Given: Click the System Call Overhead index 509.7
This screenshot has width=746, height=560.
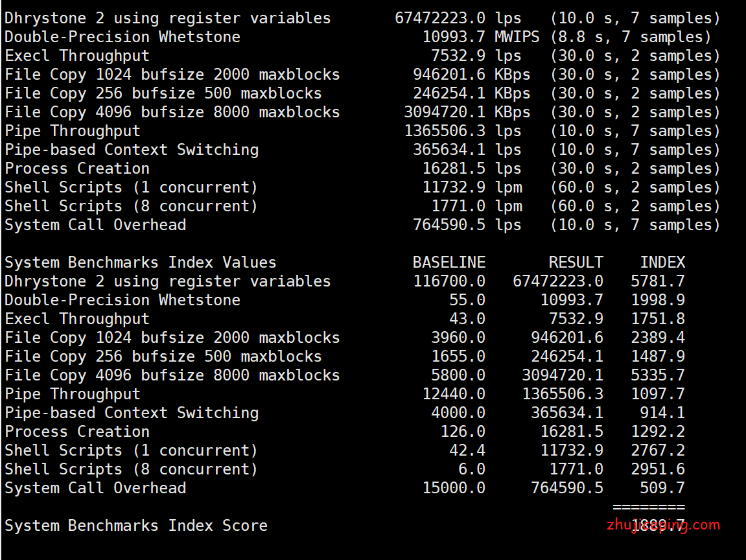Looking at the screenshot, I should 662,488.
